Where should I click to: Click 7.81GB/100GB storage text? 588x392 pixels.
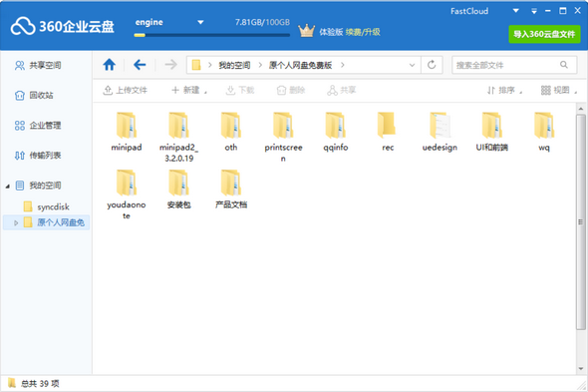tap(262, 22)
